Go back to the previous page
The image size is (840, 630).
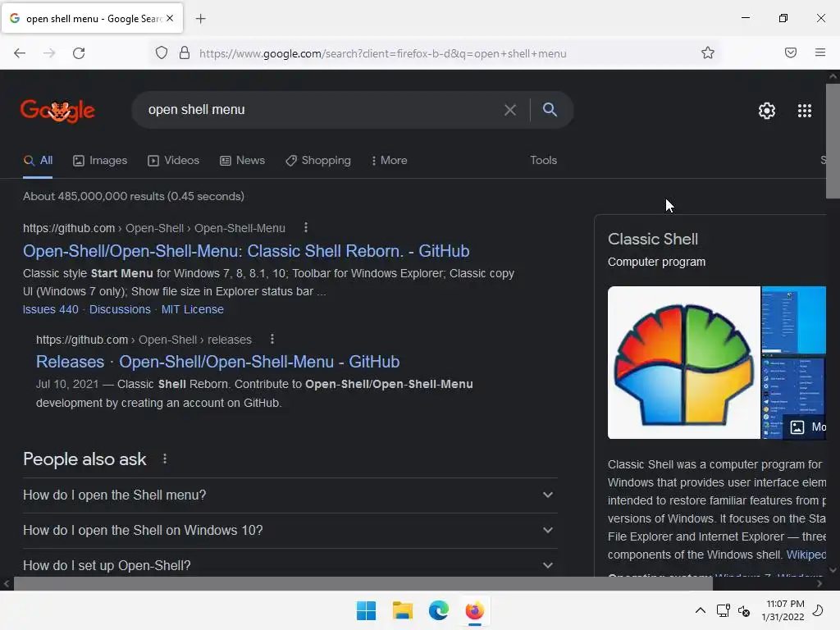pyautogui.click(x=20, y=53)
